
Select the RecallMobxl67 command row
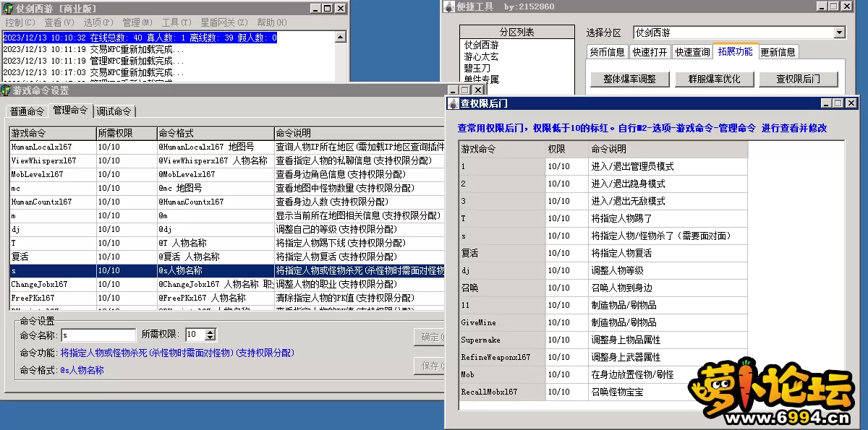tap(603, 392)
